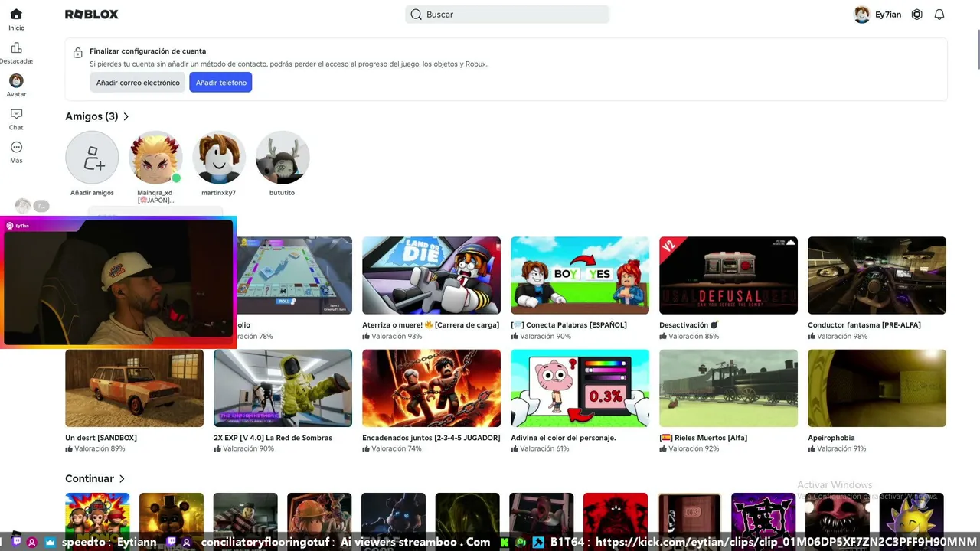980x551 pixels.
Task: Click the Conductor fantasma [PRE-ALFA] title
Action: coord(864,325)
